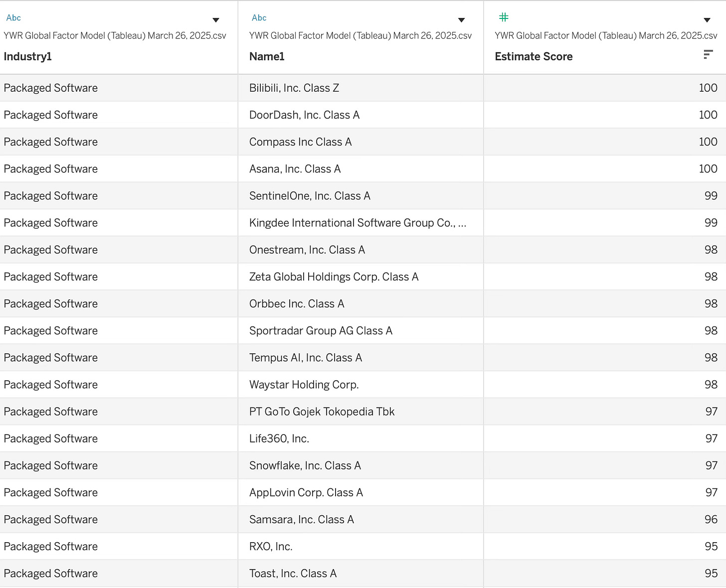Screen dimensions: 726x588
Task: Select the Estimate Score column header
Action: 534,56
